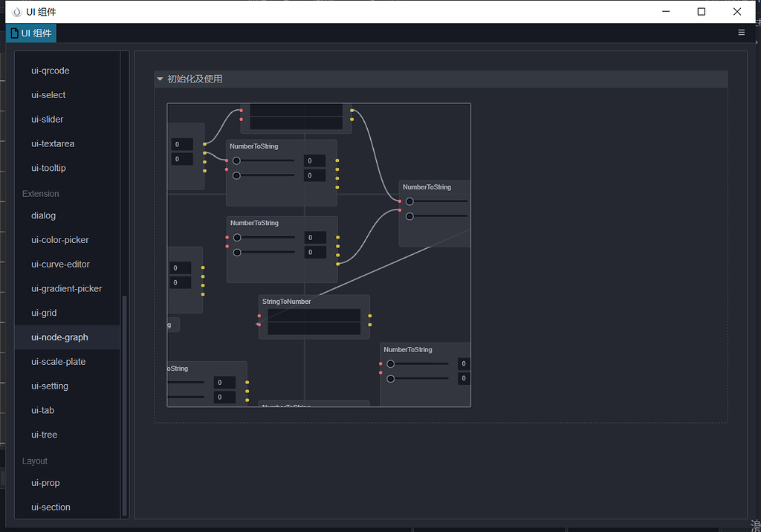Select ui-tree in the sidebar
This screenshot has width=761, height=532.
pos(44,434)
